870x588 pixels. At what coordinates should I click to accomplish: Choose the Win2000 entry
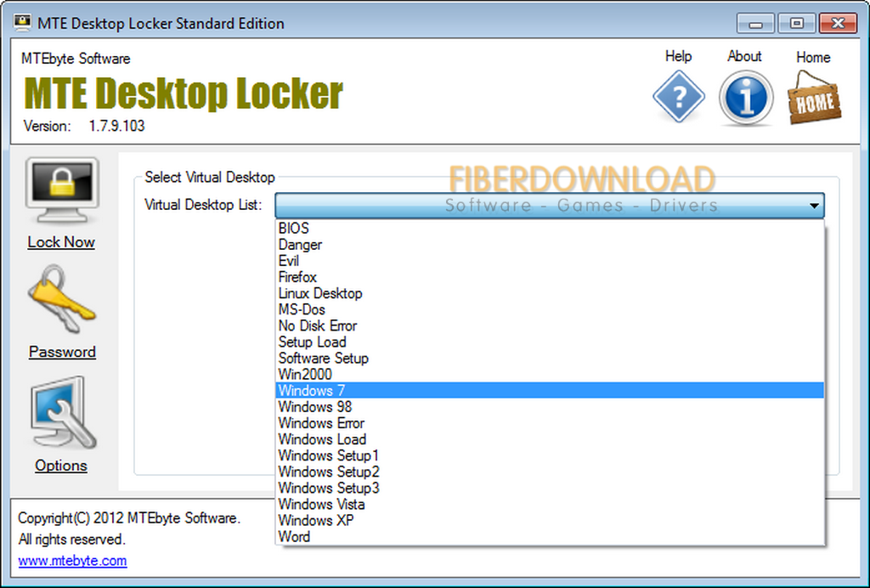tap(550, 375)
